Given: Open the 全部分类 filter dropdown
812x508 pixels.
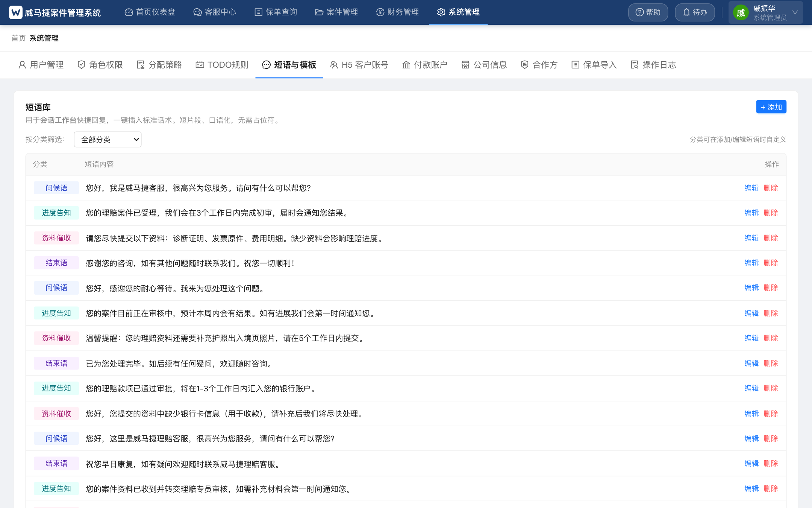Looking at the screenshot, I should point(108,139).
